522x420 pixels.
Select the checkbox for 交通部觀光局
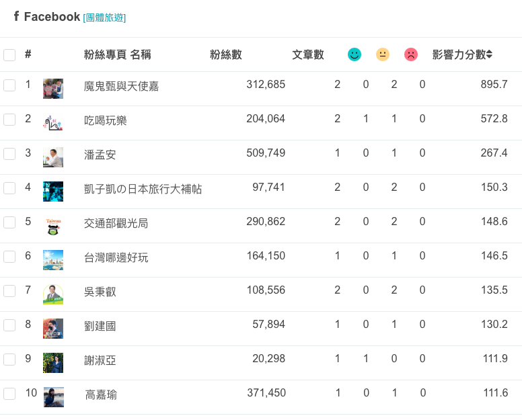(9, 222)
